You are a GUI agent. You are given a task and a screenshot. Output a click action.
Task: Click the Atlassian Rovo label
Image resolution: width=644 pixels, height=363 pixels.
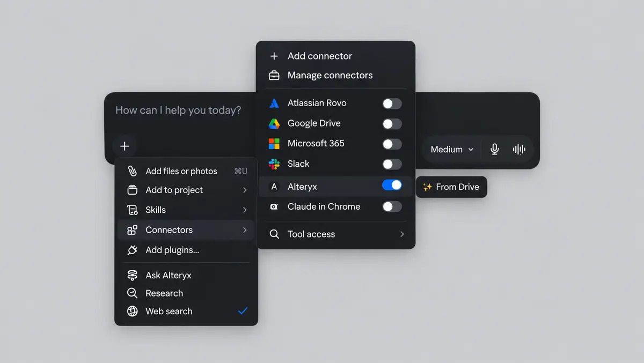(x=317, y=103)
